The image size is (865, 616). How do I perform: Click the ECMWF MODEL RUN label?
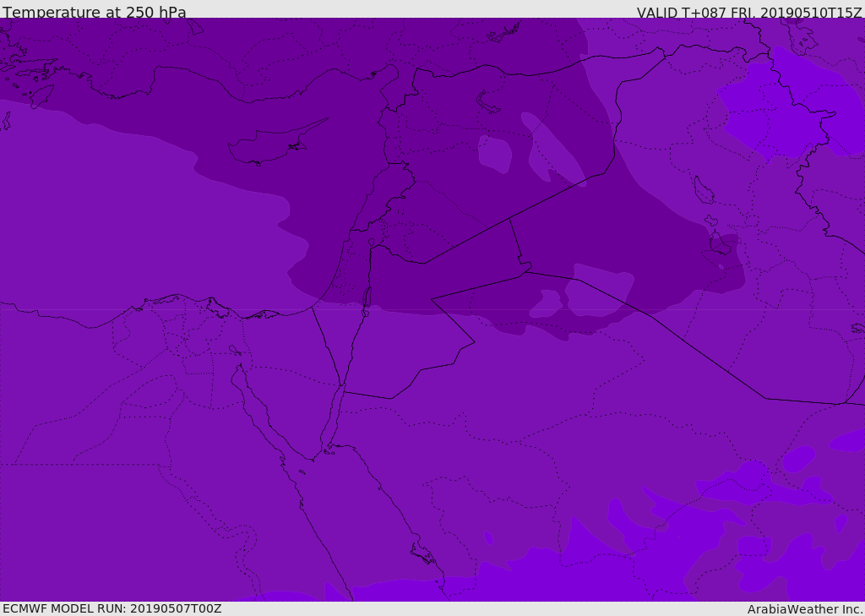[112, 608]
